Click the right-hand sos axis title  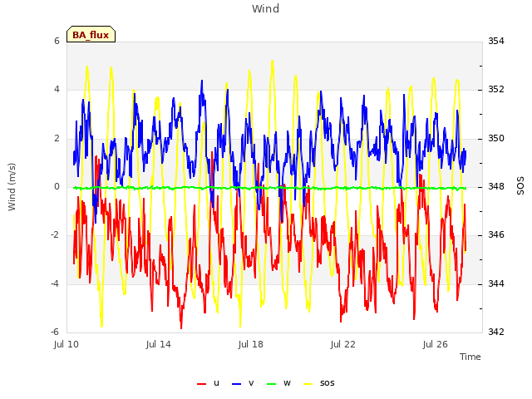520,186
